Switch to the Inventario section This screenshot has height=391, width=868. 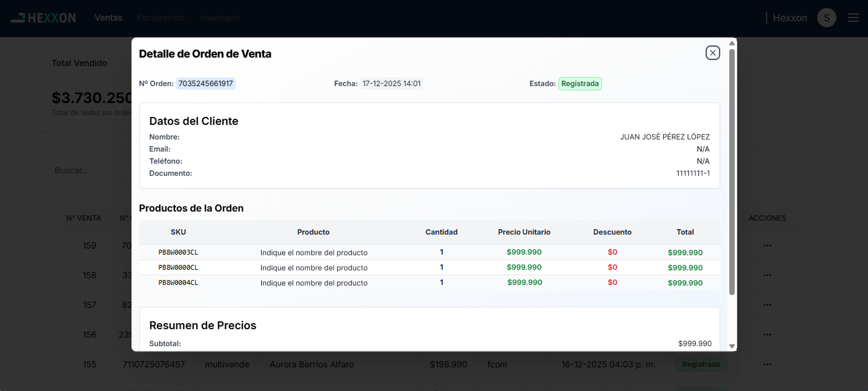[219, 18]
